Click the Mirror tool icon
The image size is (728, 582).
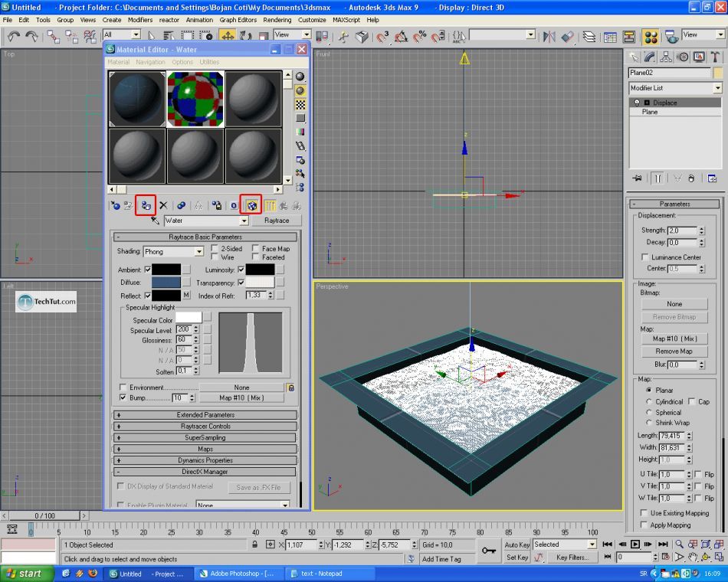tap(549, 36)
